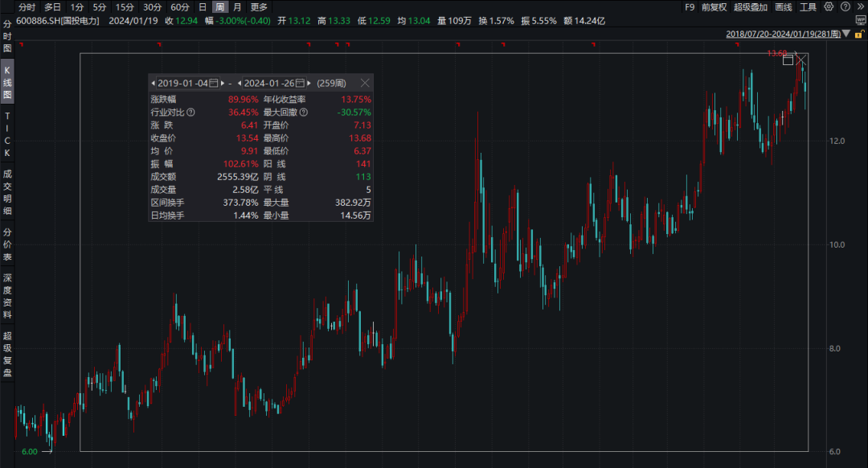This screenshot has width=868, height=468.
Task: Close the interval statistics panel
Action: tap(365, 83)
